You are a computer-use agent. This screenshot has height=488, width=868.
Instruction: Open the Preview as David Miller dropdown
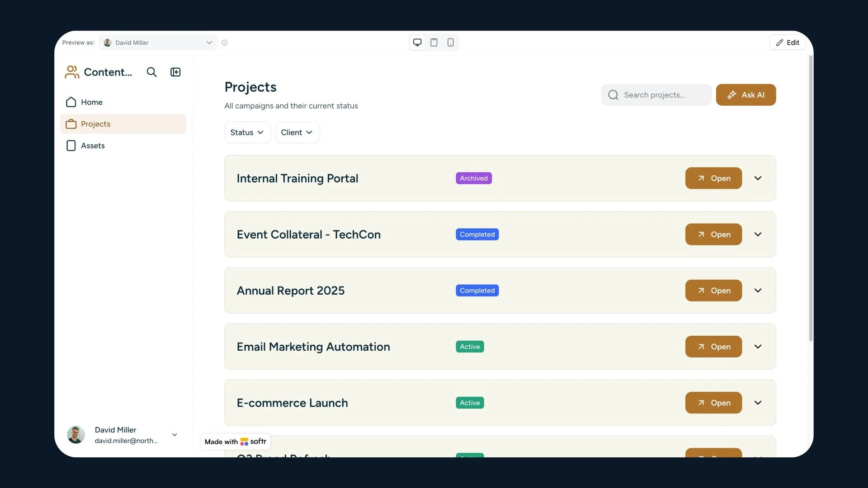(158, 42)
